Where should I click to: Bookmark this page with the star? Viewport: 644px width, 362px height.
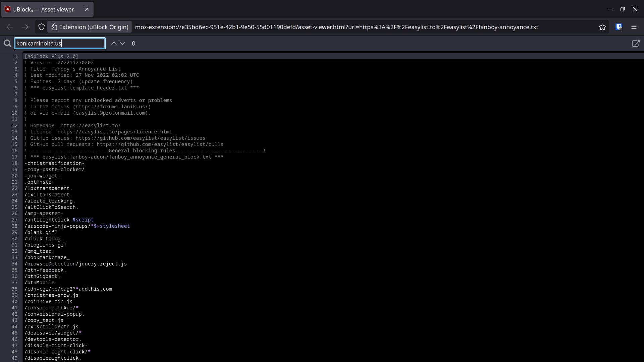coord(603,27)
